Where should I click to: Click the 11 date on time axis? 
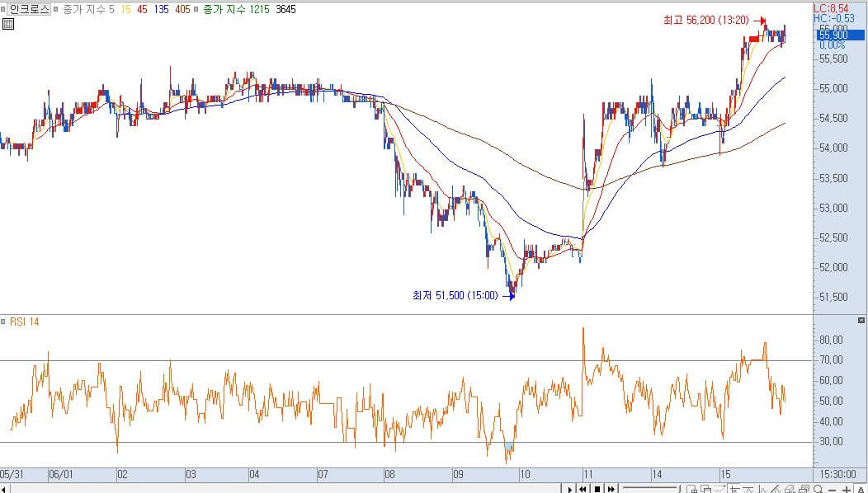(x=588, y=475)
